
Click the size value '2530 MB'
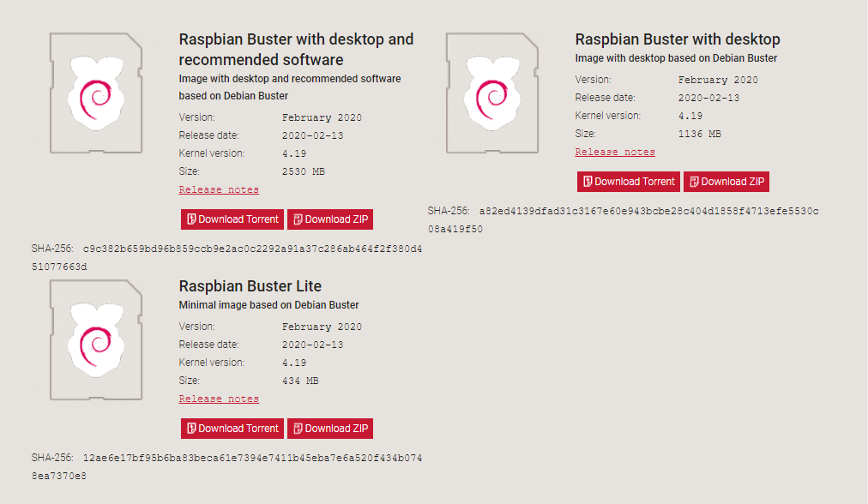click(304, 171)
